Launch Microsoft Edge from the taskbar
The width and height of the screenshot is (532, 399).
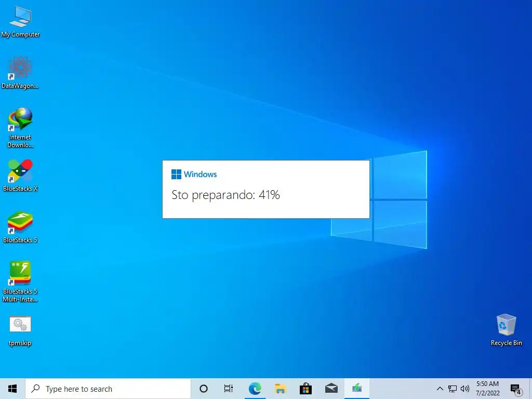[255, 389]
